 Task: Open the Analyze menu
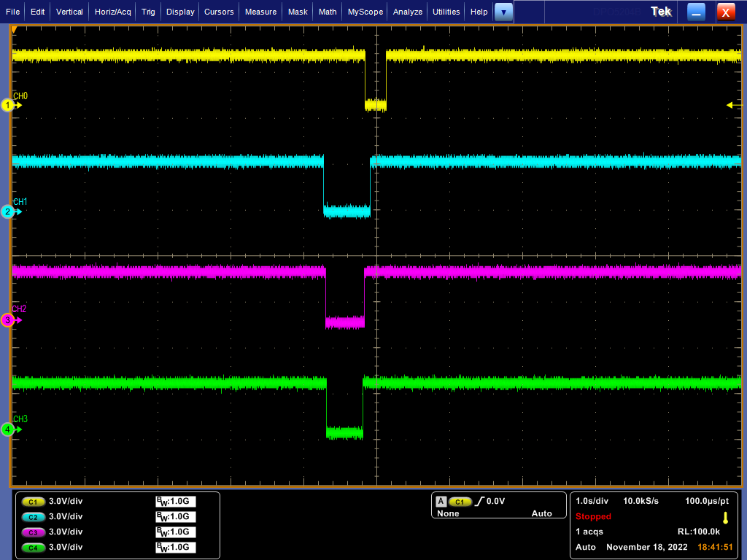pyautogui.click(x=408, y=12)
